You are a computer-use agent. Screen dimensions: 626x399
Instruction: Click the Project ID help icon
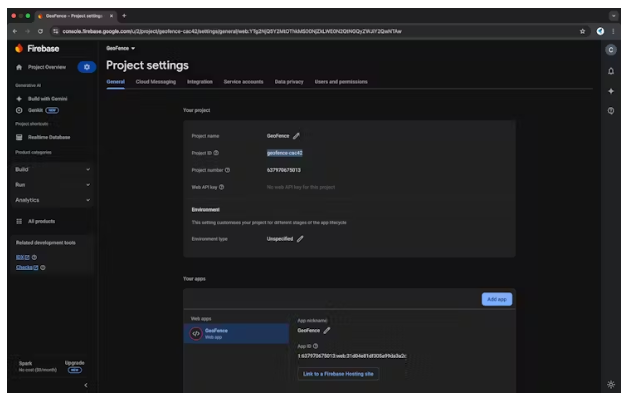216,153
